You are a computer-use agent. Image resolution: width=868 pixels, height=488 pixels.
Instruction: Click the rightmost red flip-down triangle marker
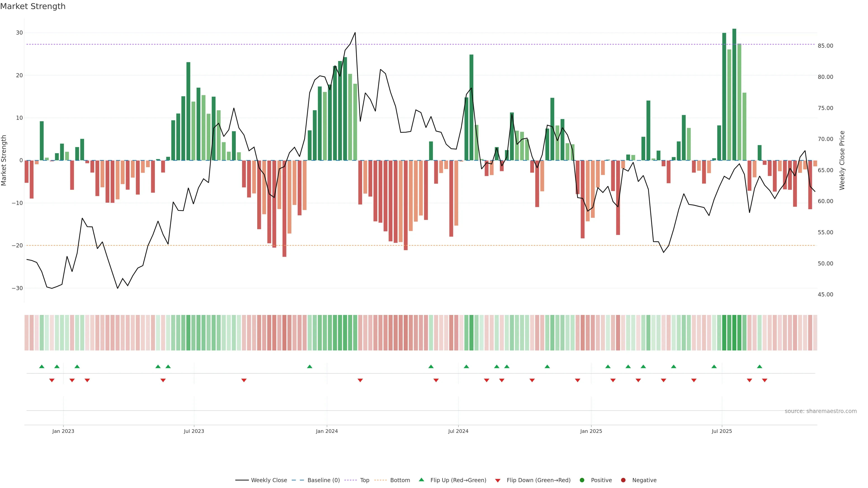tap(764, 380)
